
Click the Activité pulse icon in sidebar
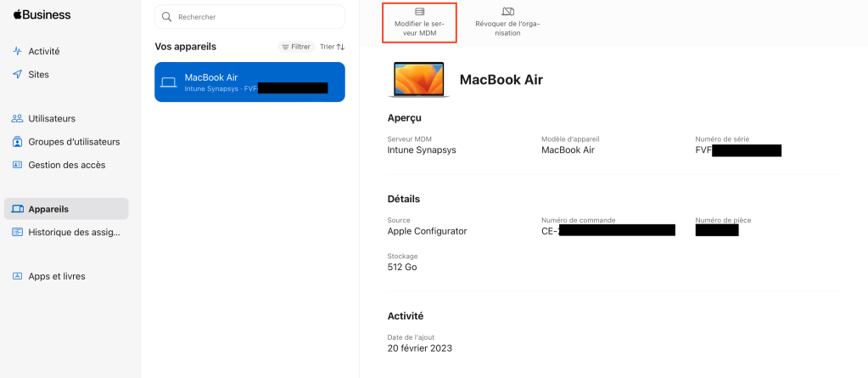(17, 51)
